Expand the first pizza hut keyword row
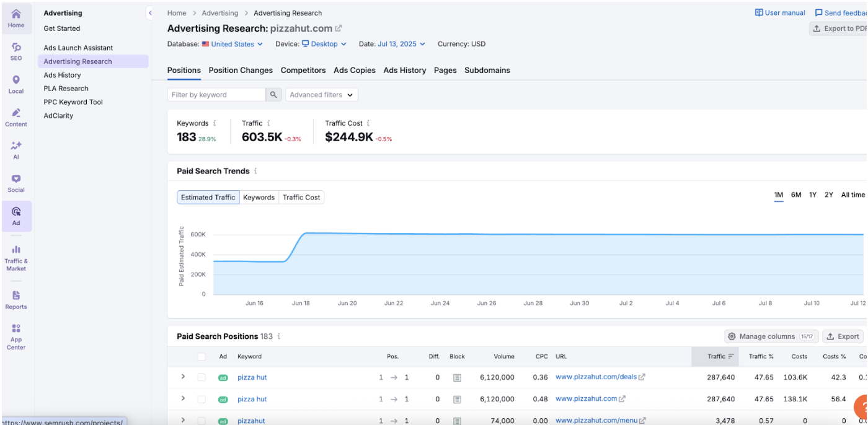This screenshot has height=425, width=868. tap(183, 377)
